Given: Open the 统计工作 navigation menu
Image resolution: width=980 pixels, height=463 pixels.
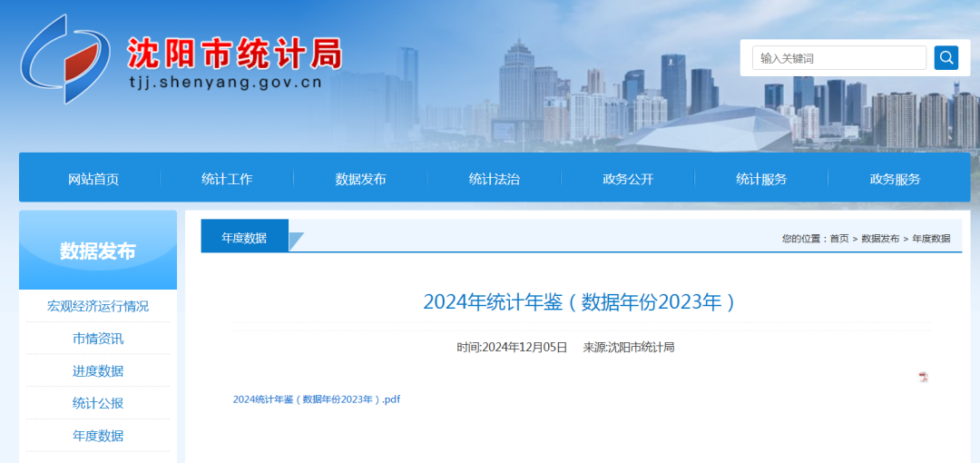Looking at the screenshot, I should pos(227,179).
